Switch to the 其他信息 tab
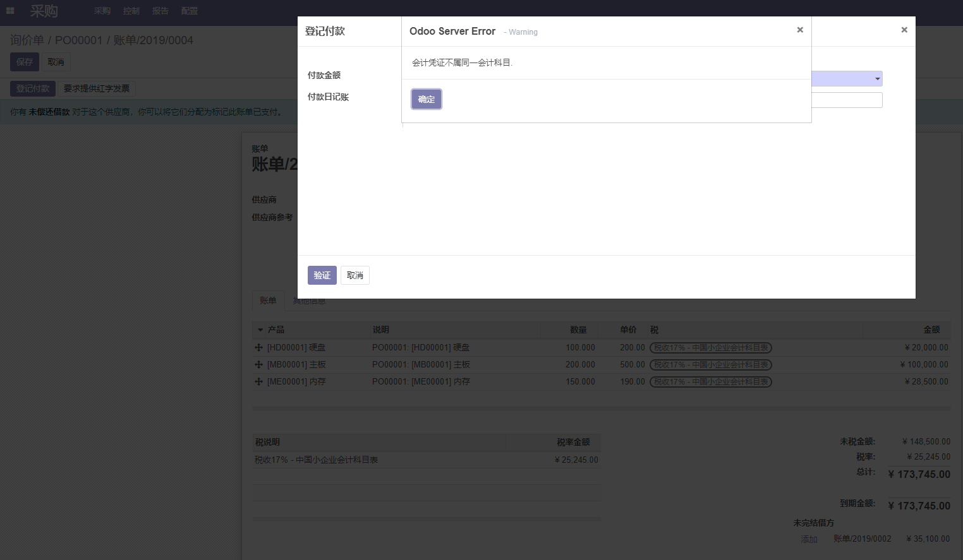 310,301
